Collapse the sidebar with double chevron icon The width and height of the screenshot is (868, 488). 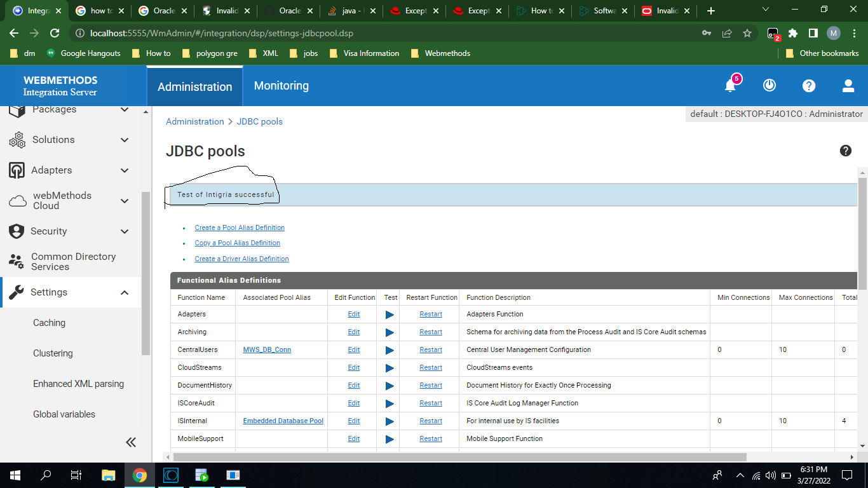[x=131, y=442]
